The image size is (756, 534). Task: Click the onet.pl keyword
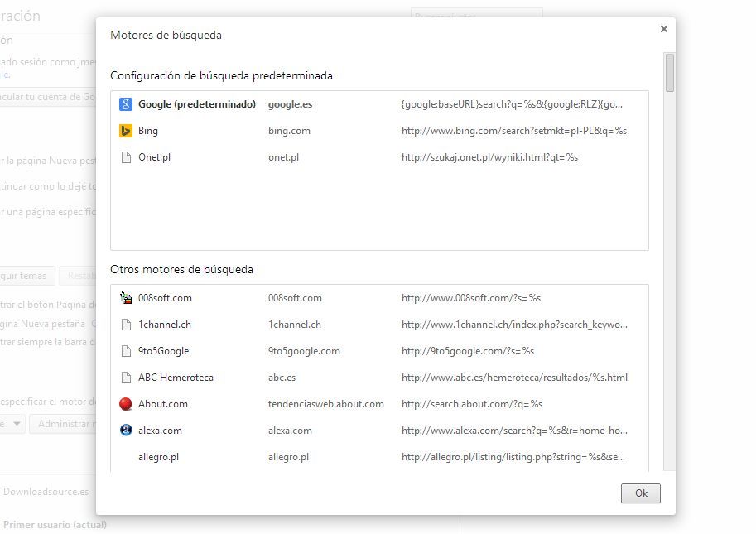click(x=283, y=157)
